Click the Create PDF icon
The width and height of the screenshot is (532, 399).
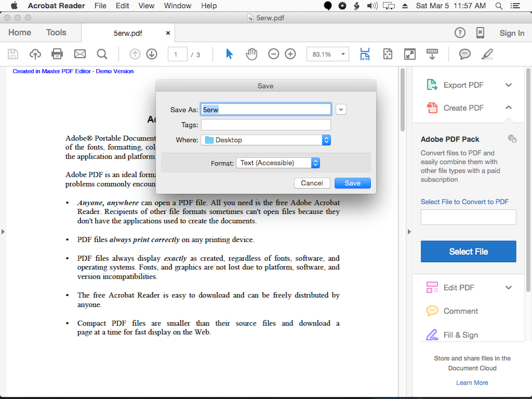[x=432, y=108]
